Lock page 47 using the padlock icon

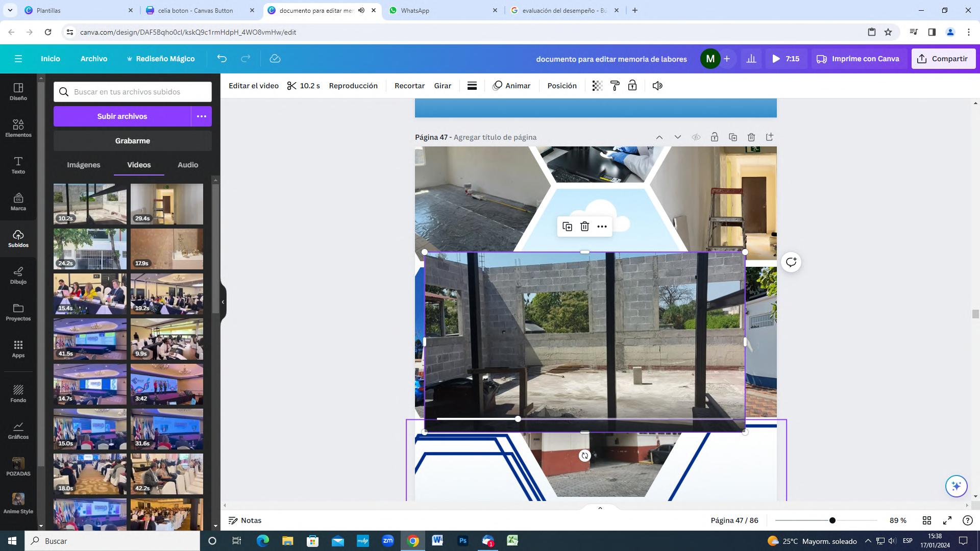[714, 137]
